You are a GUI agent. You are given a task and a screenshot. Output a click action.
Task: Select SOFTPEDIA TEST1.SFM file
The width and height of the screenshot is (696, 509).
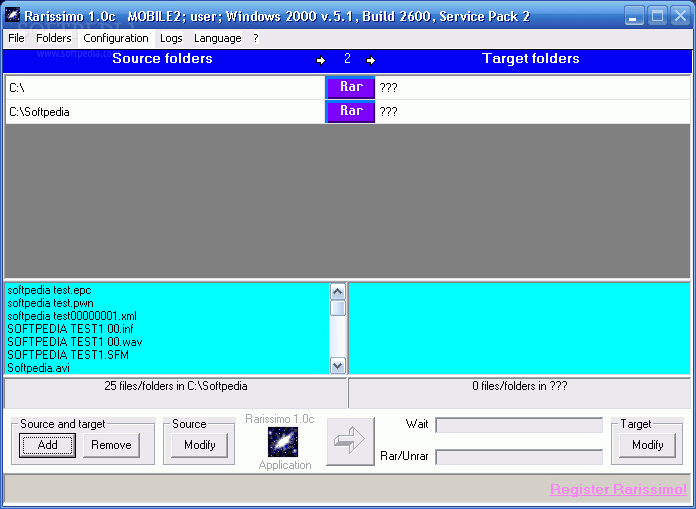(x=68, y=355)
